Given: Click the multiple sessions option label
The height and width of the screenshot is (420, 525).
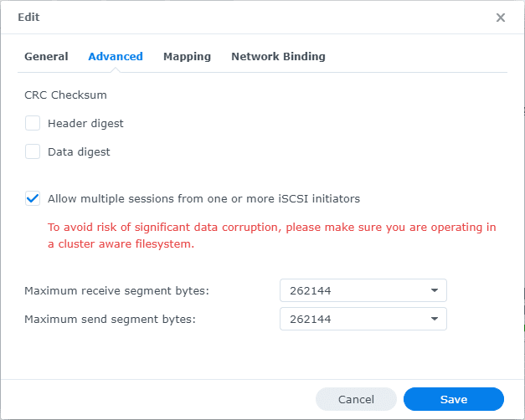Looking at the screenshot, I should (x=203, y=199).
